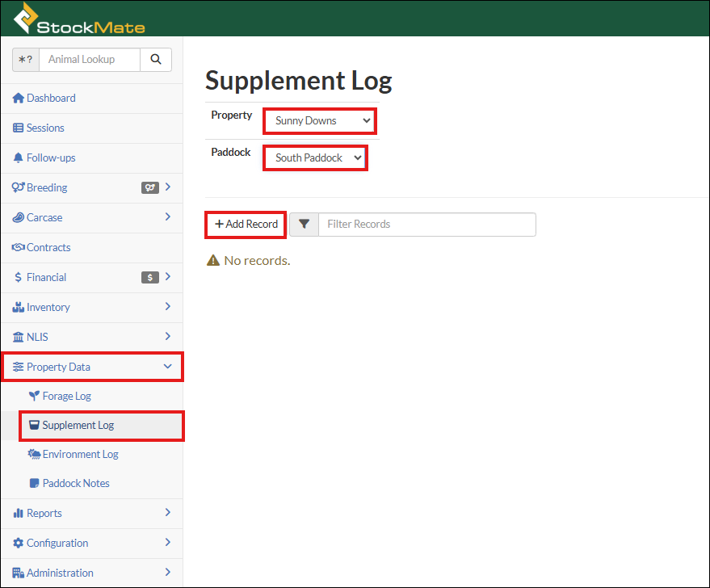Click the Add Record button

pos(246,225)
